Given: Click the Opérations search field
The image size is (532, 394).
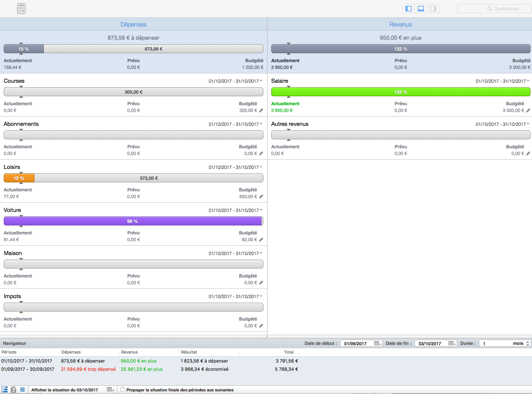Looking at the screenshot, I should (494, 9).
